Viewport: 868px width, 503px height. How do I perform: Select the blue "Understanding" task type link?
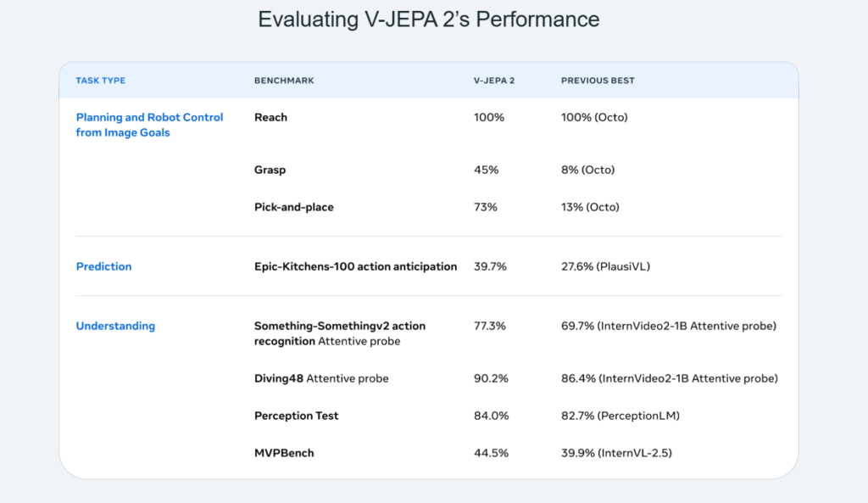115,326
